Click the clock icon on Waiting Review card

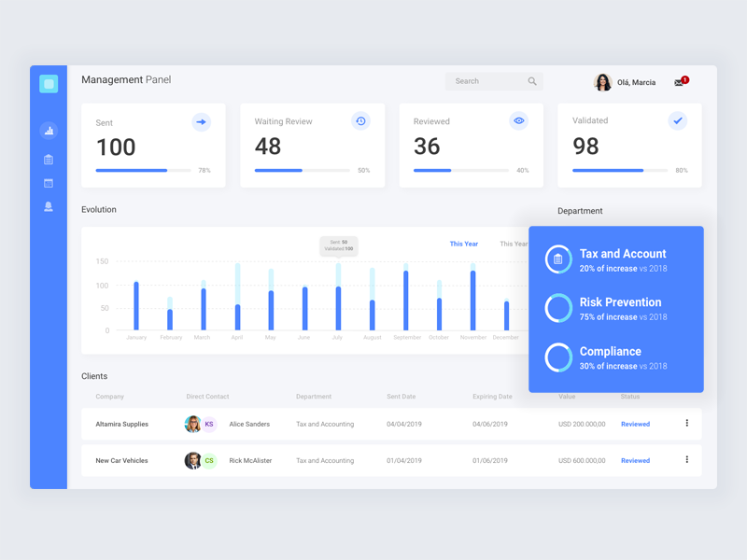360,120
